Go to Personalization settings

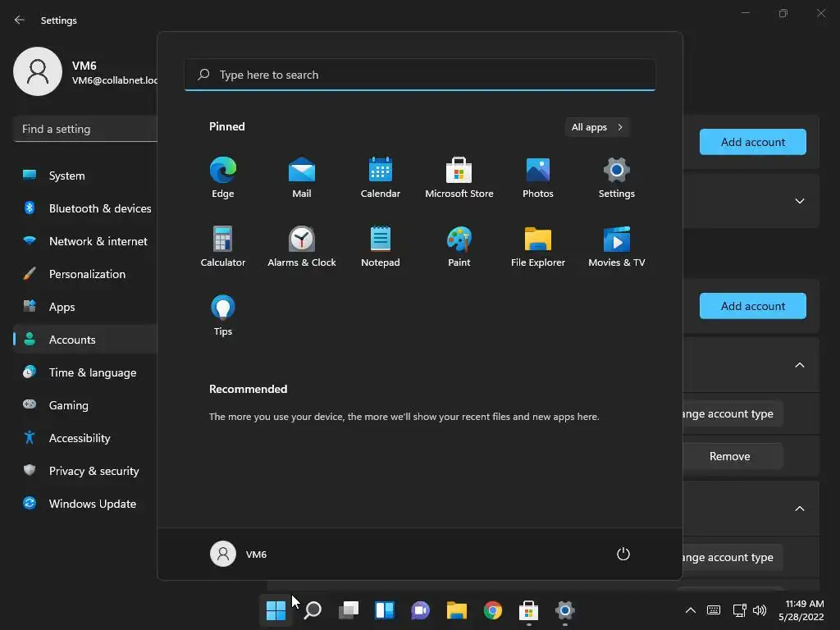pos(85,274)
